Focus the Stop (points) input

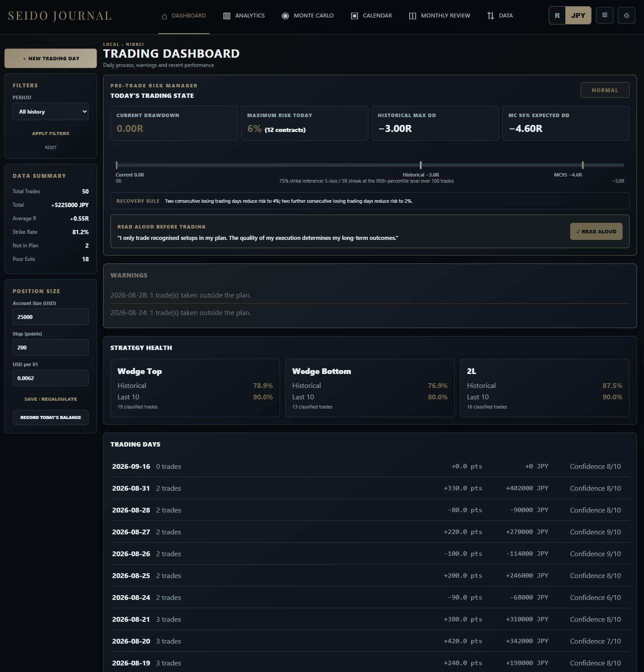(51, 347)
